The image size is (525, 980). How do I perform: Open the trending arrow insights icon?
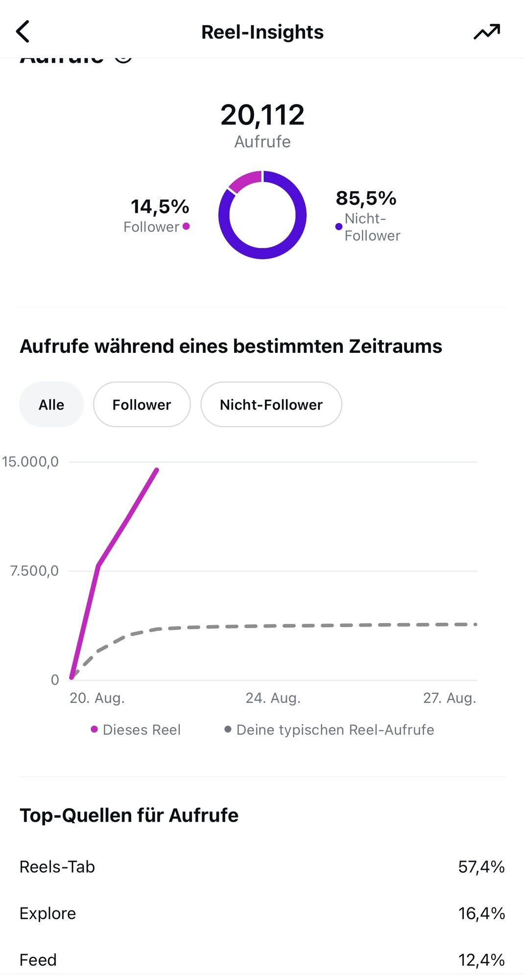(487, 32)
